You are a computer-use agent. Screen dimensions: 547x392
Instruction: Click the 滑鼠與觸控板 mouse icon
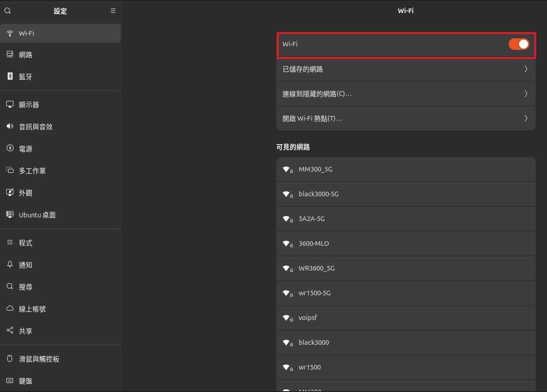click(x=10, y=359)
